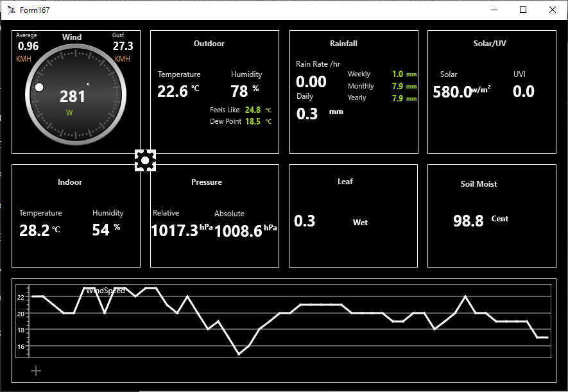The width and height of the screenshot is (568, 392).
Task: Expand the Indoor panel
Action: pyautogui.click(x=70, y=182)
